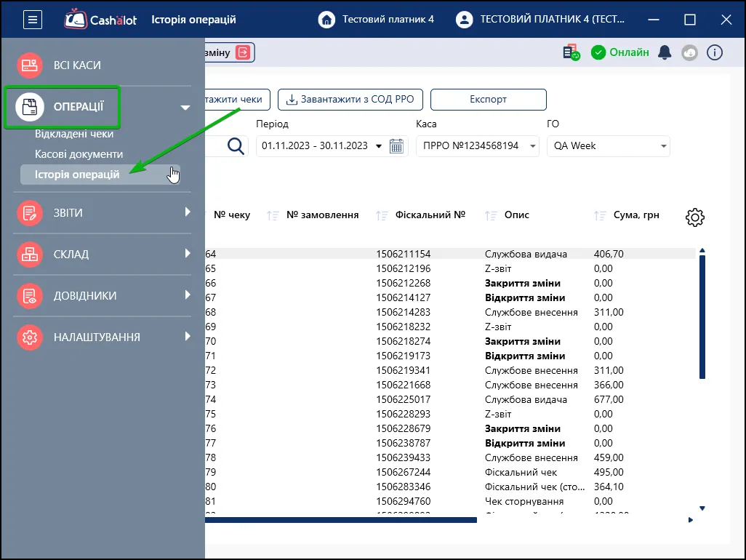Click the Експорт button

pos(488,100)
